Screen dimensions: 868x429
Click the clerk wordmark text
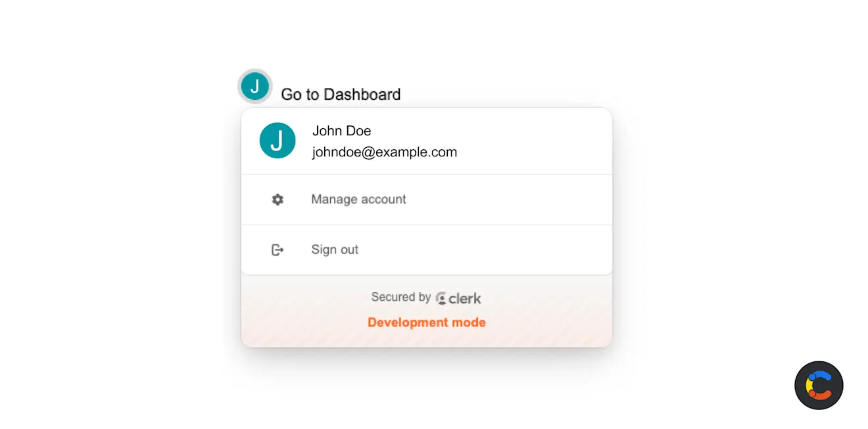pyautogui.click(x=465, y=298)
